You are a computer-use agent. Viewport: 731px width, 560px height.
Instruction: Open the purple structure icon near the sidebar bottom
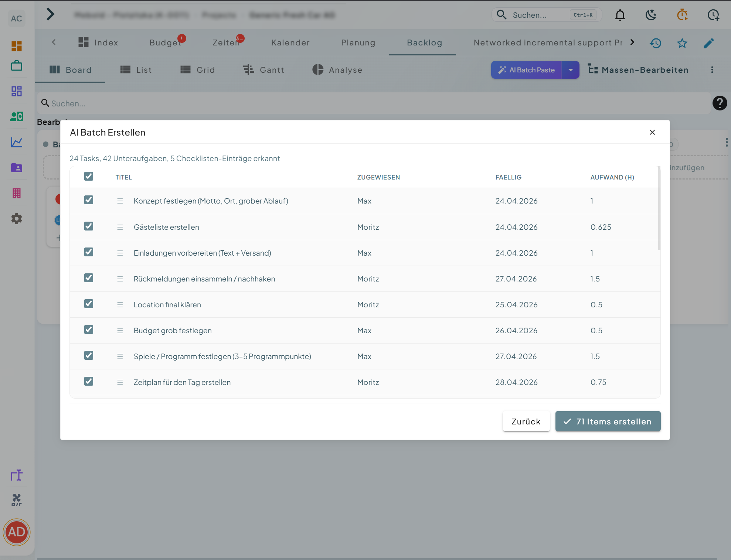[17, 475]
